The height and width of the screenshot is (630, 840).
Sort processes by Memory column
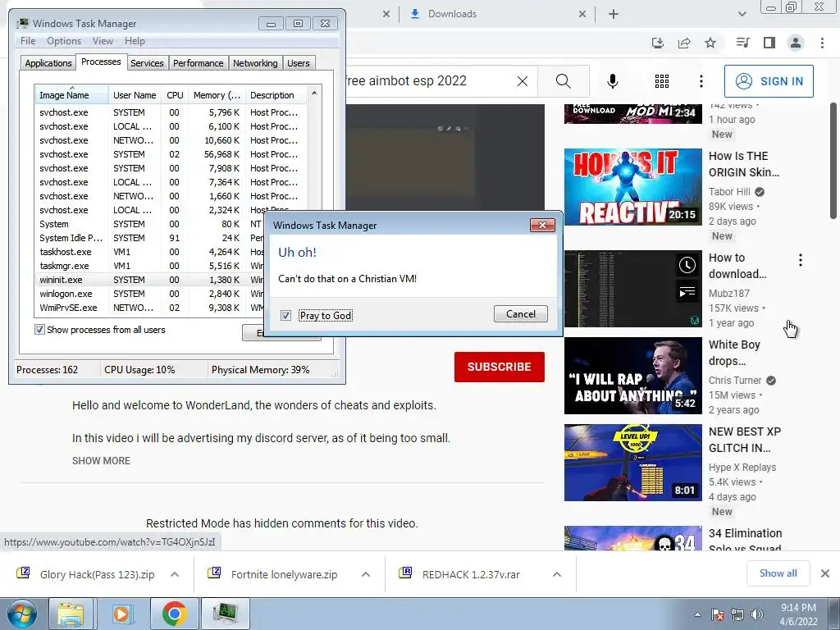pos(217,95)
